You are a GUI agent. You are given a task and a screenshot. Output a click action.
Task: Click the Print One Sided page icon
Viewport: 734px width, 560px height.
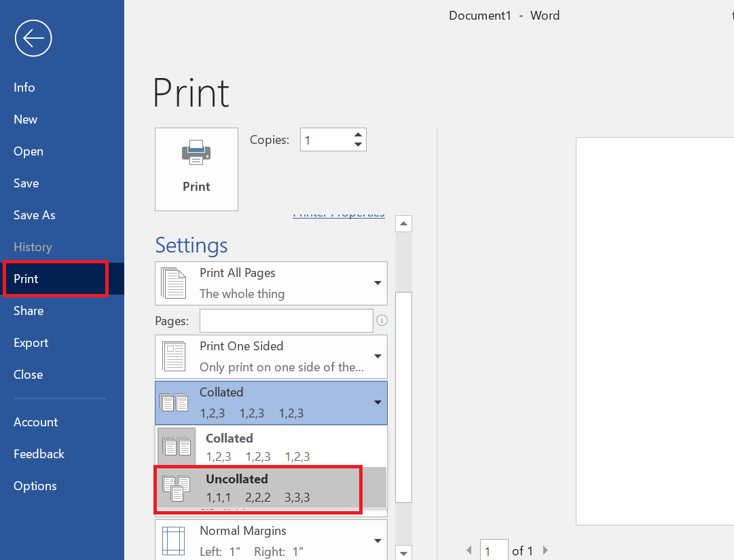tap(174, 356)
